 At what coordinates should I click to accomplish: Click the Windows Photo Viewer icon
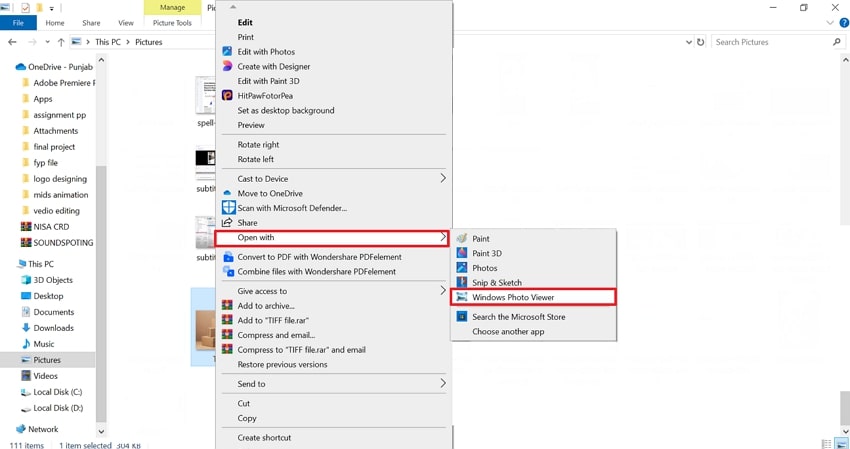[462, 297]
